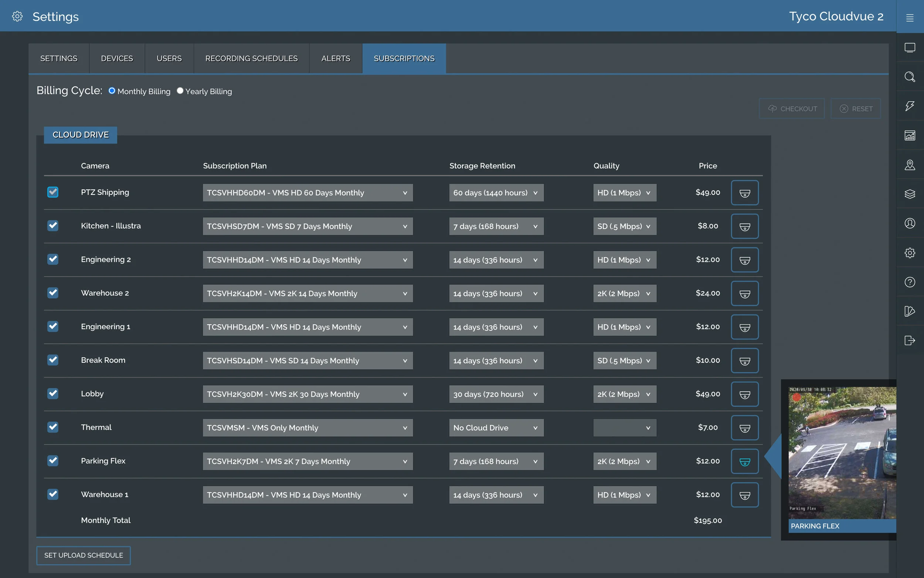
Task: Toggle the Warehouse 2 camera checkbox
Action: pos(53,293)
